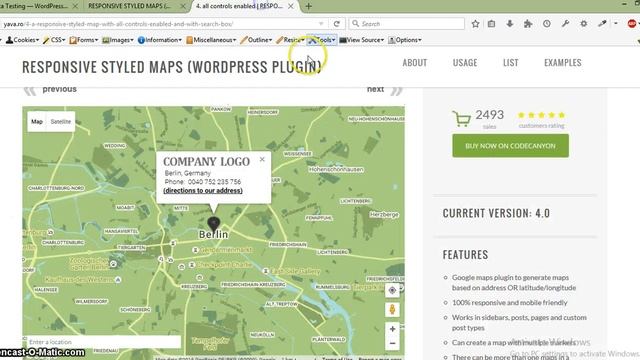Viewport: 640px width, 360px height.
Task: Open the history clock icon
Action: click(547, 24)
